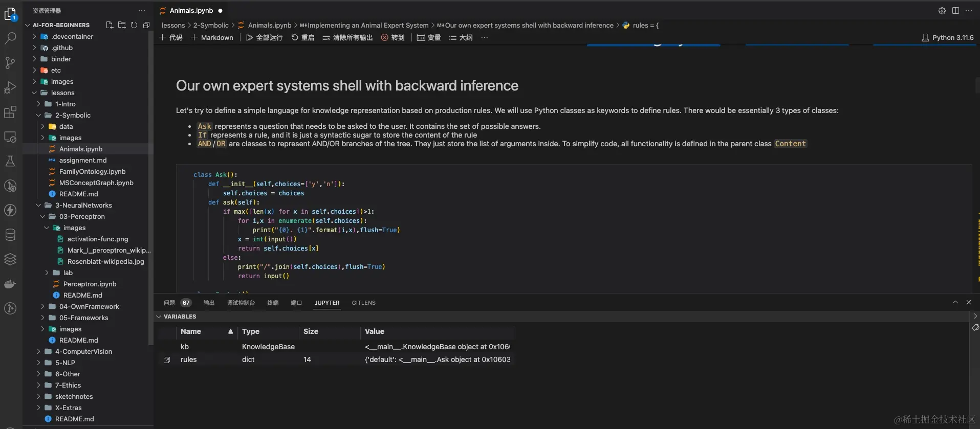
Task: Open editor more actions ellipsis at top right
Action: pyautogui.click(x=969, y=11)
